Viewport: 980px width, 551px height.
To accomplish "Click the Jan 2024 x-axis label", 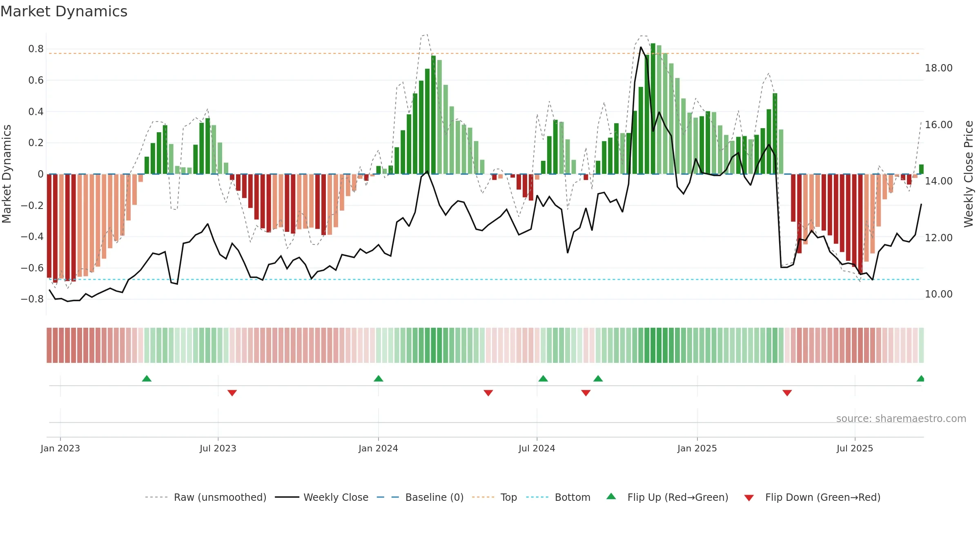I will coord(379,448).
